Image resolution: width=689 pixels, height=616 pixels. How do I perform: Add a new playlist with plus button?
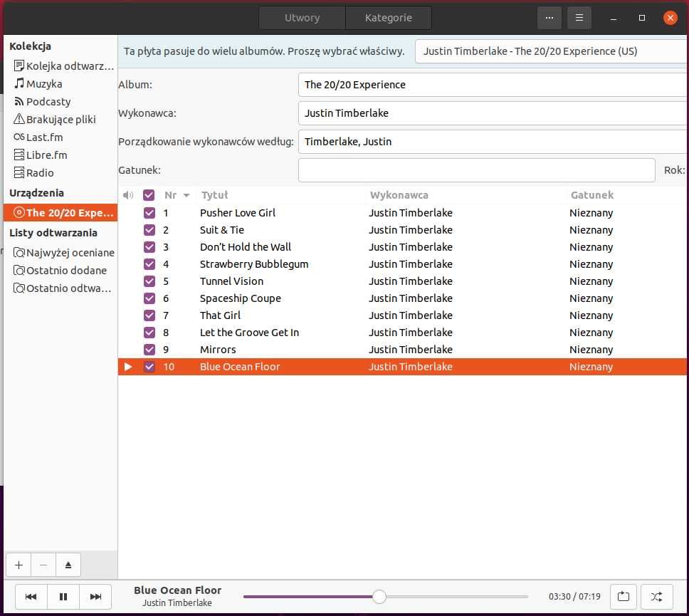click(x=19, y=565)
